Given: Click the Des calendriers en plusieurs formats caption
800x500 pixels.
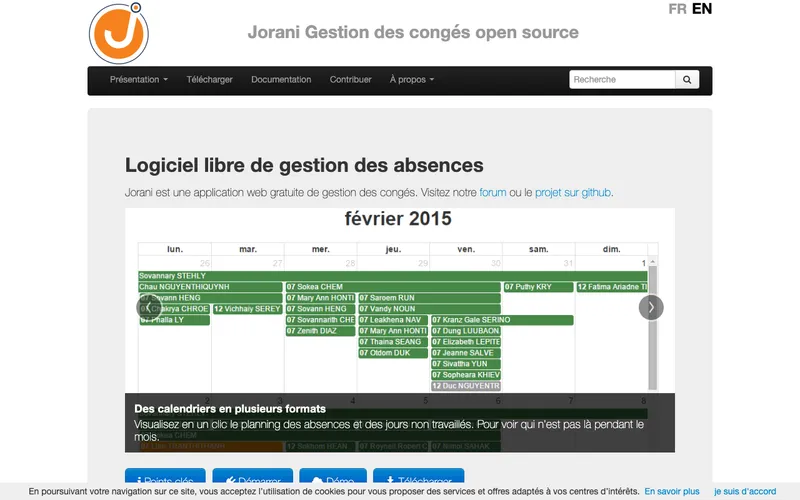Looking at the screenshot, I should tap(230, 409).
